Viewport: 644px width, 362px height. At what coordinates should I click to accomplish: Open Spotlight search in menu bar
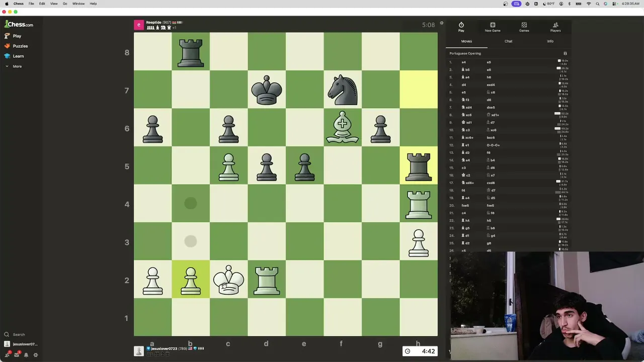(597, 4)
